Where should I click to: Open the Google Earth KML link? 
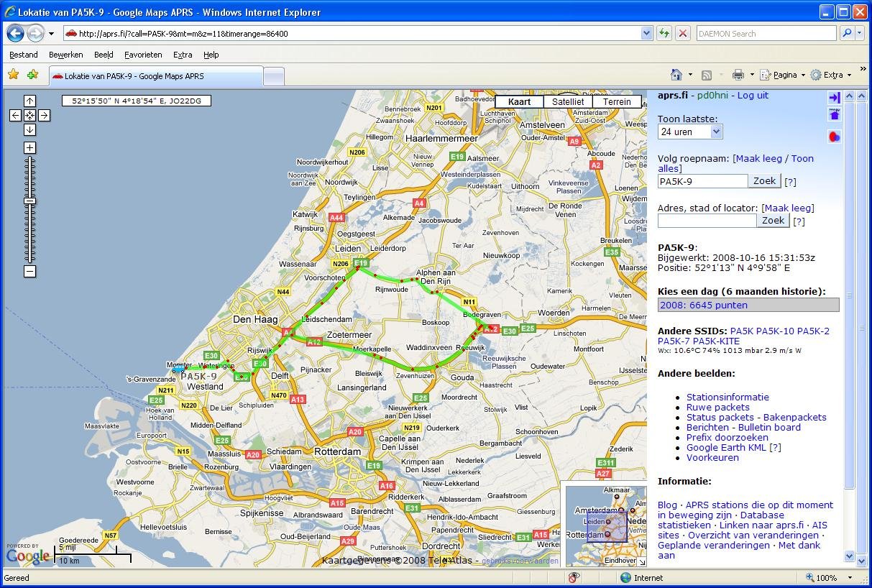pyautogui.click(x=726, y=447)
